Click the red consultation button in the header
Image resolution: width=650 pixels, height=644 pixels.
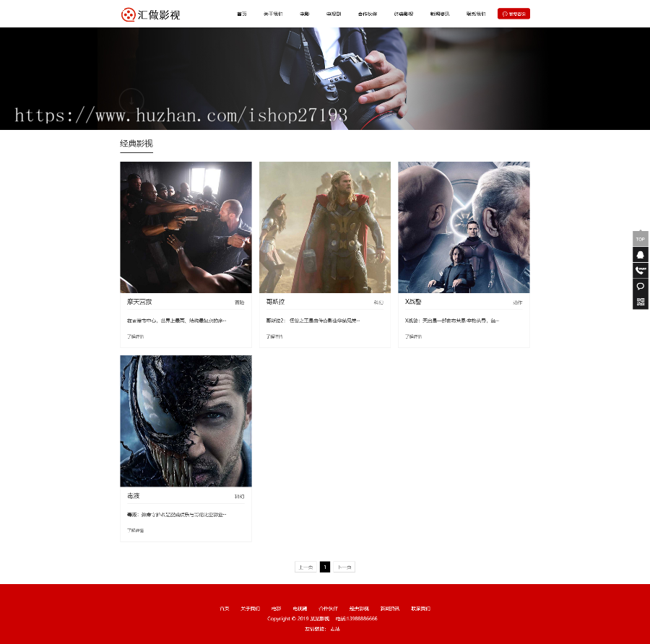click(513, 14)
